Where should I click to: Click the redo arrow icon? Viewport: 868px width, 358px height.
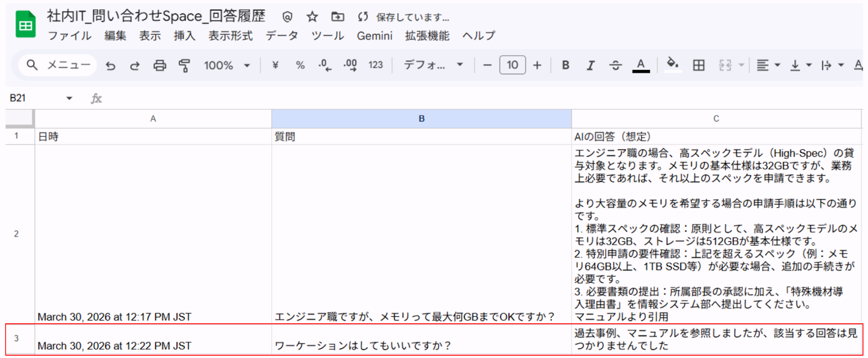click(x=135, y=66)
